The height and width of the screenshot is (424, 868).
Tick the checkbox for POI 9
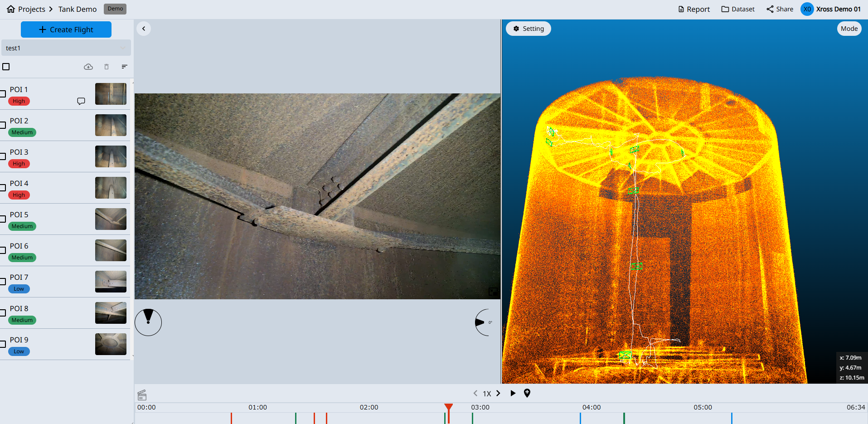(3, 344)
